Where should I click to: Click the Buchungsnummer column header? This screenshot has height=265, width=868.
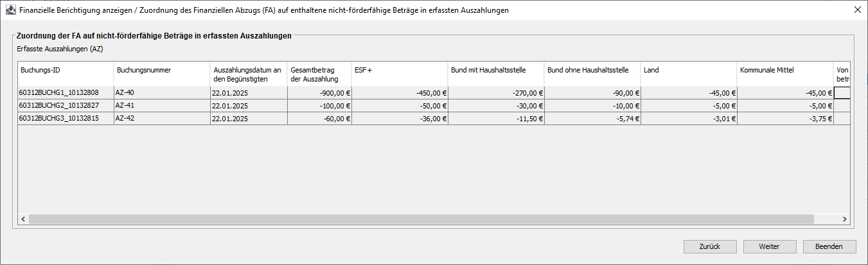tap(162, 74)
